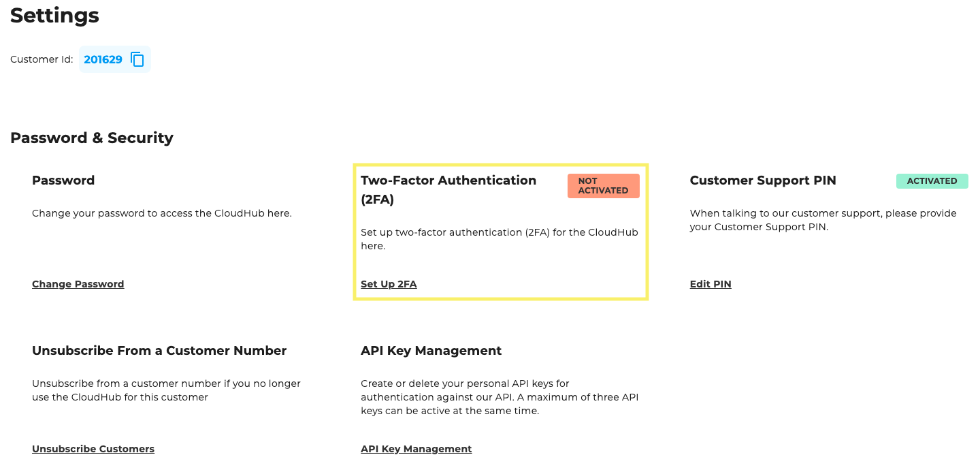This screenshot has height=470, width=980.
Task: Open API Key Management link
Action: 416,449
